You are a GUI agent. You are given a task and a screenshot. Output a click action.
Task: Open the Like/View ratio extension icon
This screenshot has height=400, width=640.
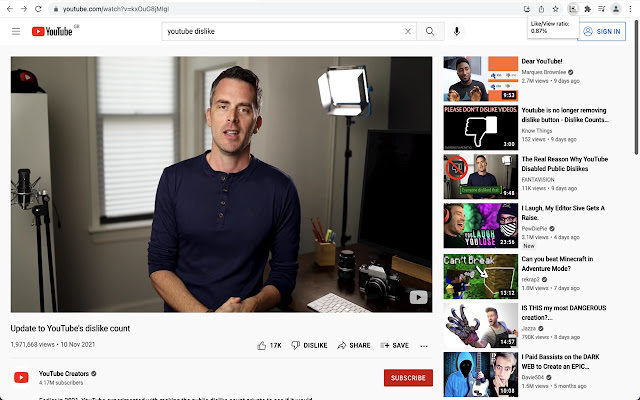[573, 9]
